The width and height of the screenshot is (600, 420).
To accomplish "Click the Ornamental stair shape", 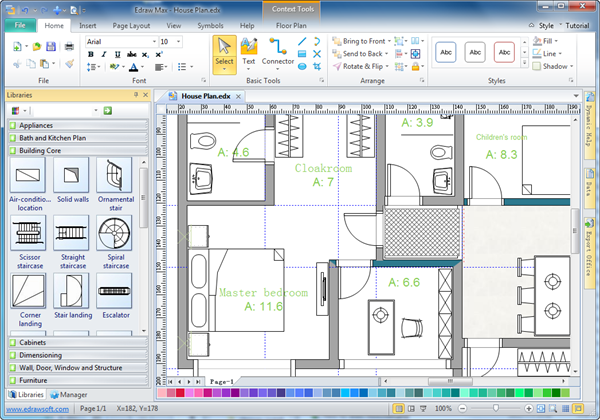I will (116, 177).
